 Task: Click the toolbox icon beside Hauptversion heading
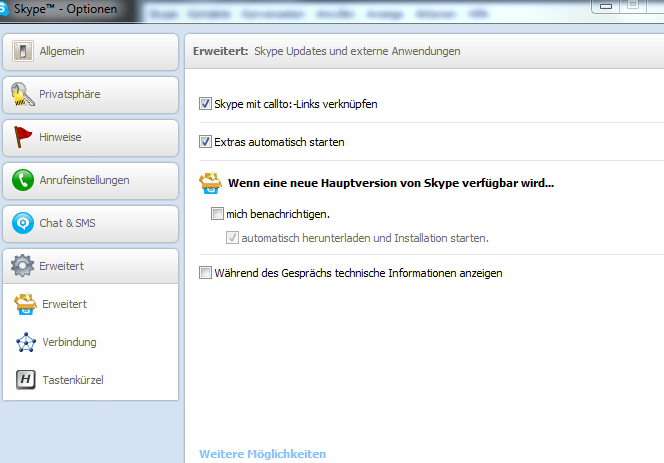pyautogui.click(x=210, y=183)
